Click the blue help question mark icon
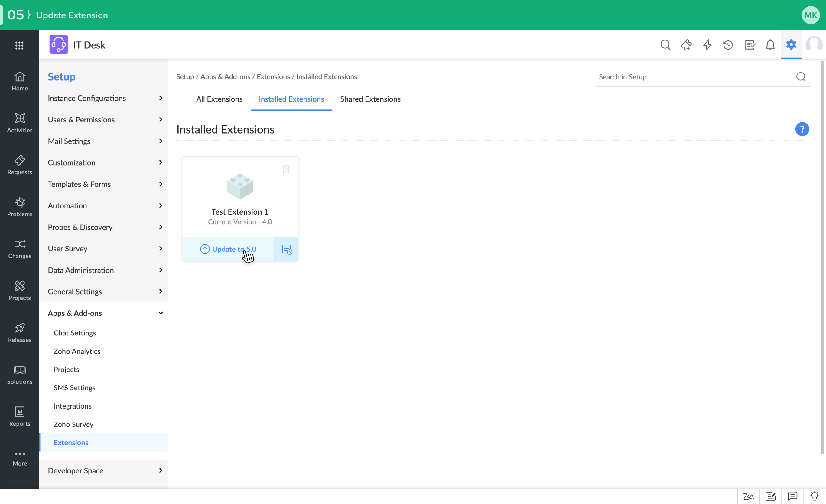 [x=802, y=129]
